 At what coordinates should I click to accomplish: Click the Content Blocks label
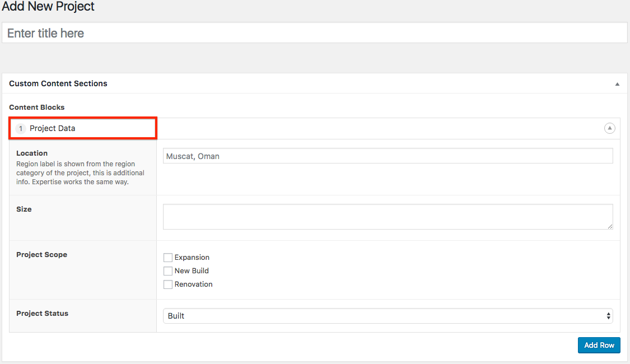[37, 107]
